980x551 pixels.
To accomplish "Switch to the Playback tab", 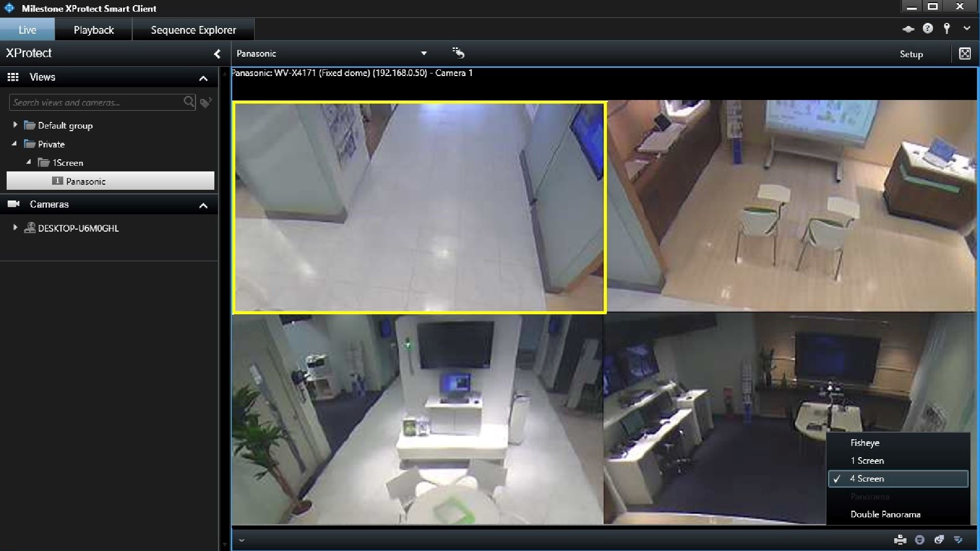I will [93, 30].
